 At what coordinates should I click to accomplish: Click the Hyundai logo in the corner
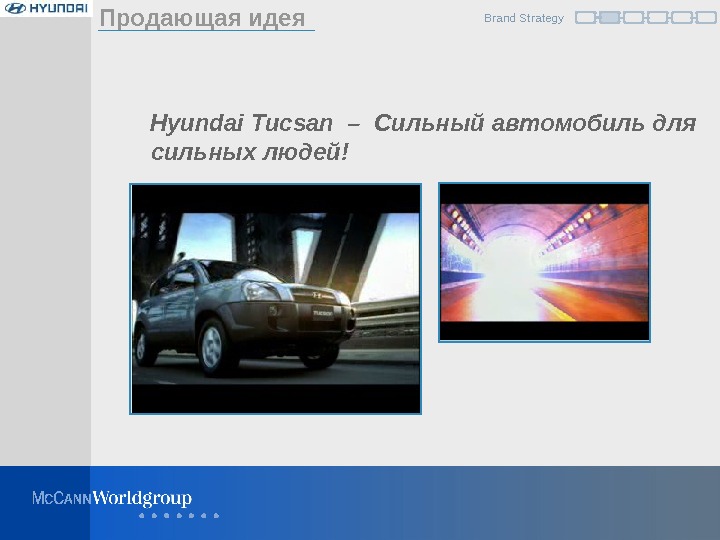(45, 8)
